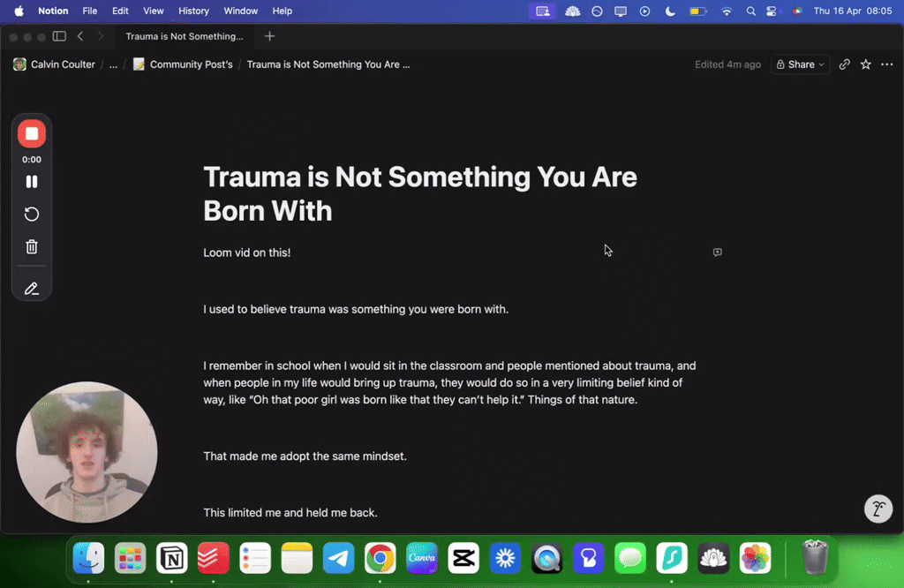The width and height of the screenshot is (904, 588).
Task: Click the circular camera preview bubble
Action: (87, 452)
